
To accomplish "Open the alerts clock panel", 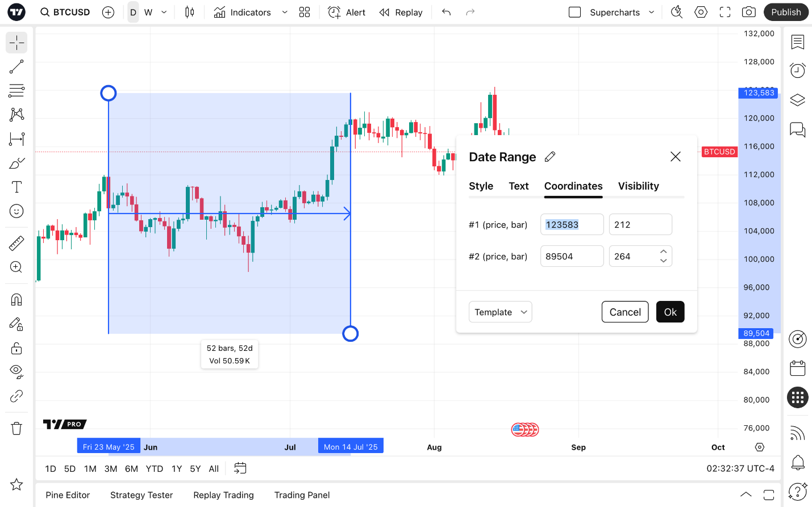I will [x=798, y=70].
